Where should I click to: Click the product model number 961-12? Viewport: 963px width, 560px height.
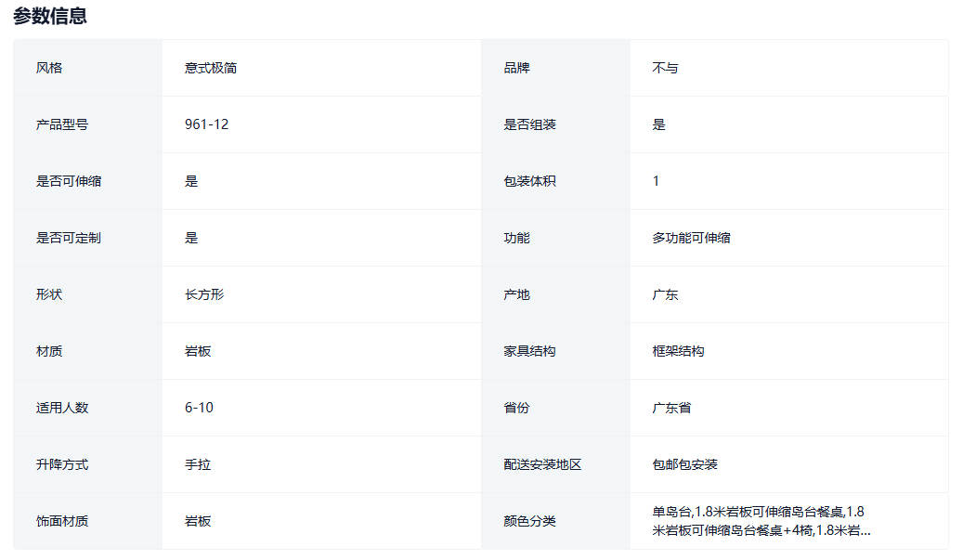206,124
